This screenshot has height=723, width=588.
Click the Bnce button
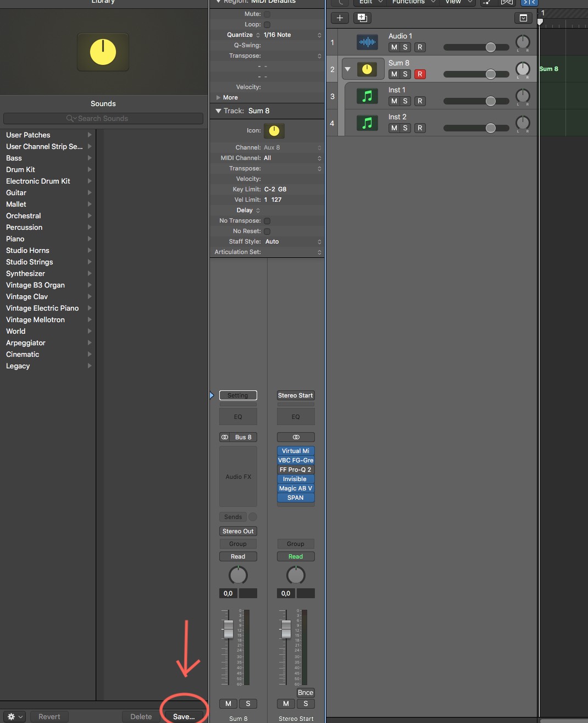[x=306, y=692]
